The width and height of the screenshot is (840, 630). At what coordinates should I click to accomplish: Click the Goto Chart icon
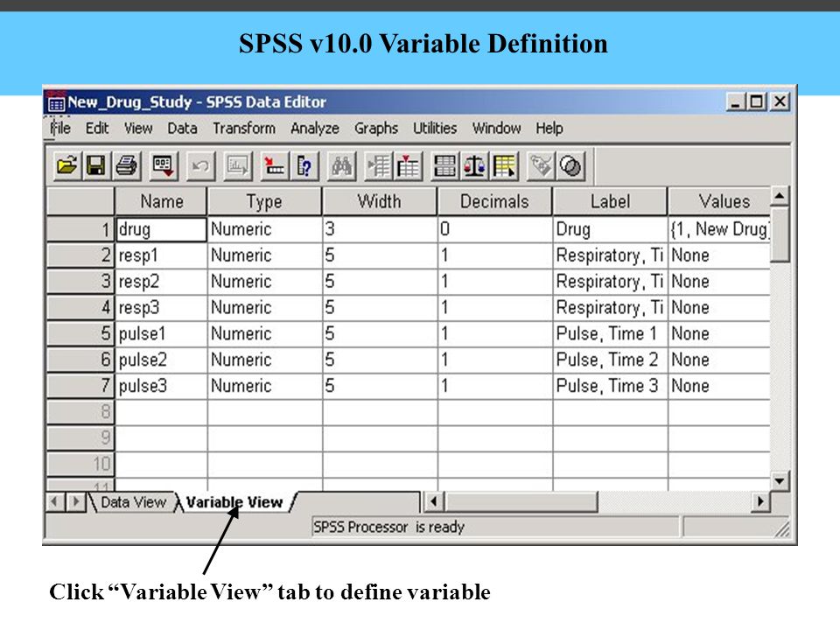coord(237,165)
